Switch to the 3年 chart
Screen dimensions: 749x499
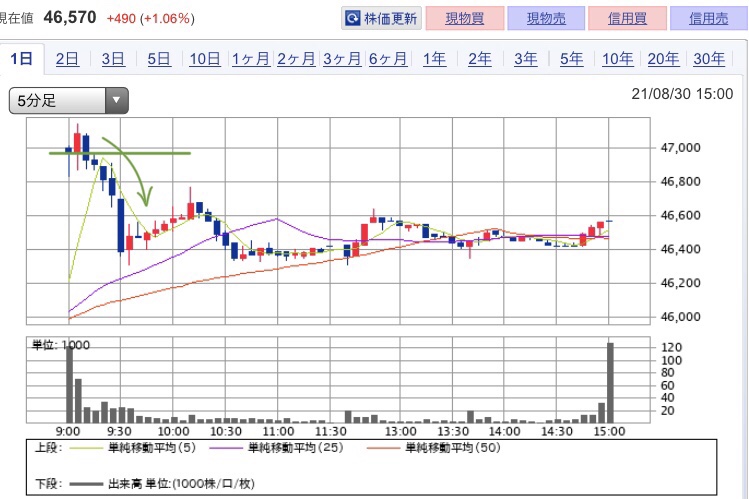[526, 59]
